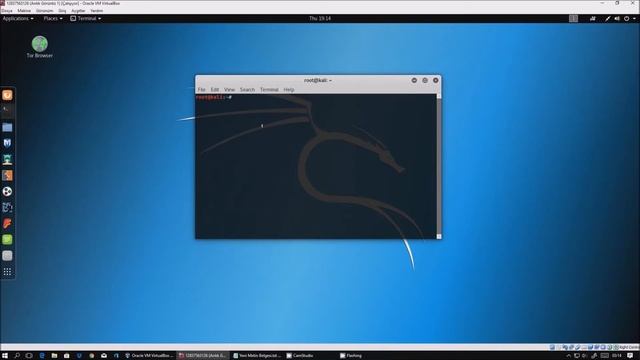
Task: Open Armitage icon in the dock
Action: (x=7, y=159)
